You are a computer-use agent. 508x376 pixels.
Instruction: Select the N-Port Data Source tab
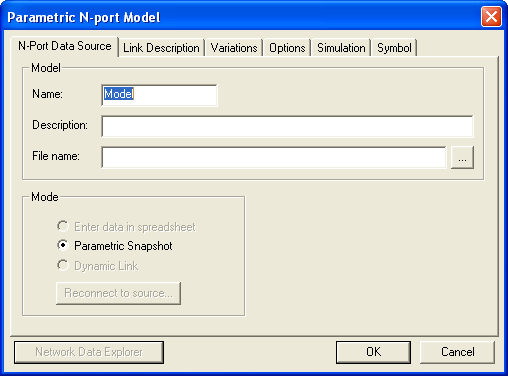(65, 46)
